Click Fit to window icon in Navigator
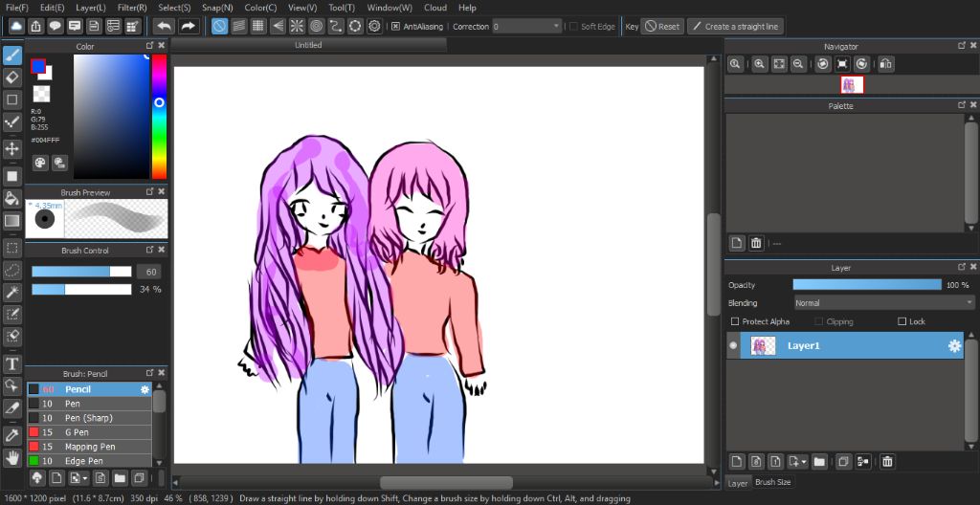This screenshot has width=980, height=505. point(779,64)
